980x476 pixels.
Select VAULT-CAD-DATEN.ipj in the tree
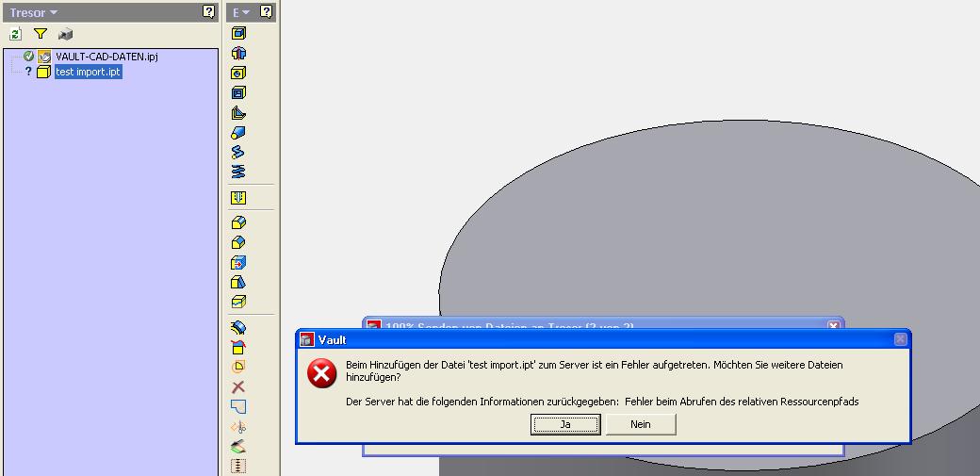[x=106, y=57]
